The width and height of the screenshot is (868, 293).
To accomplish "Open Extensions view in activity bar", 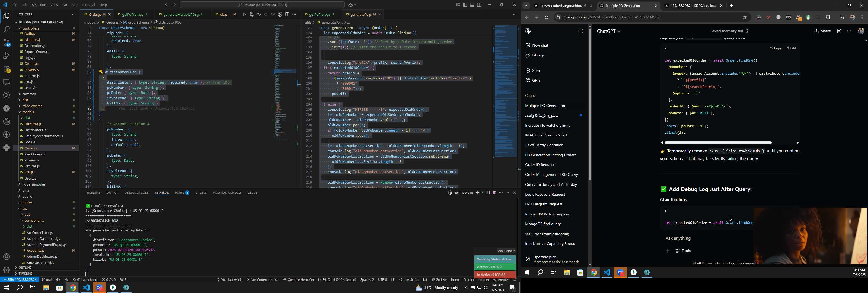I will (x=7, y=69).
